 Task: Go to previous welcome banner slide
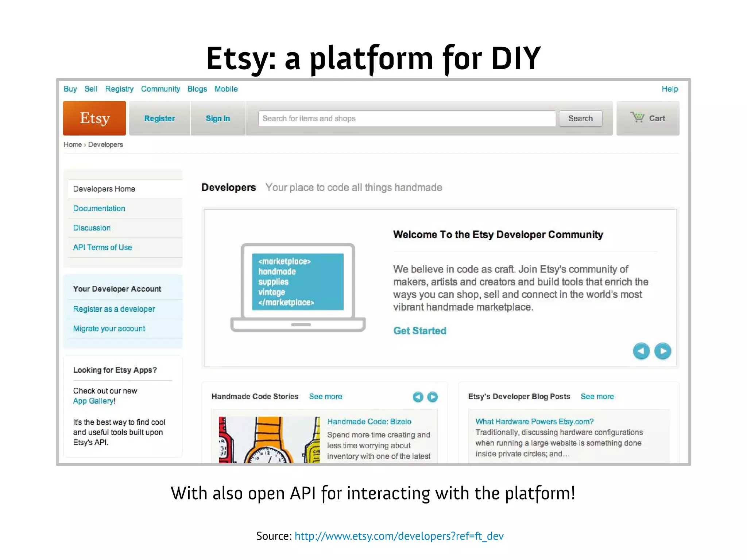click(x=641, y=351)
